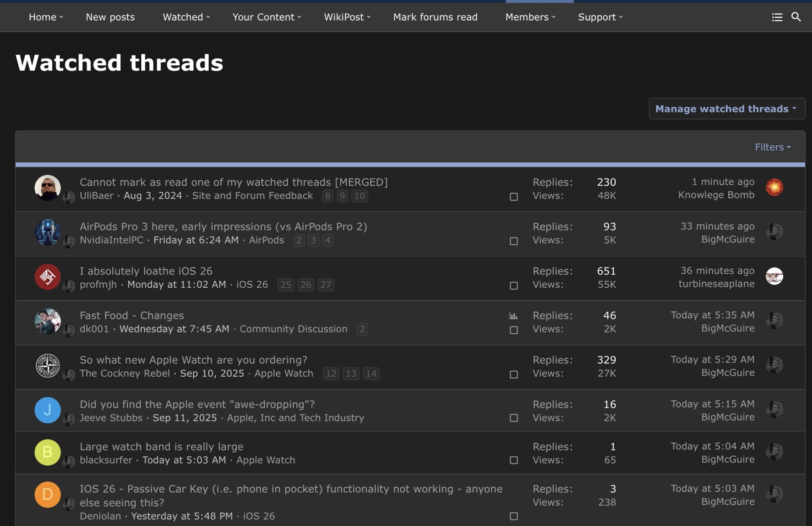Click turbineseaplane's avatar icon

click(x=774, y=276)
